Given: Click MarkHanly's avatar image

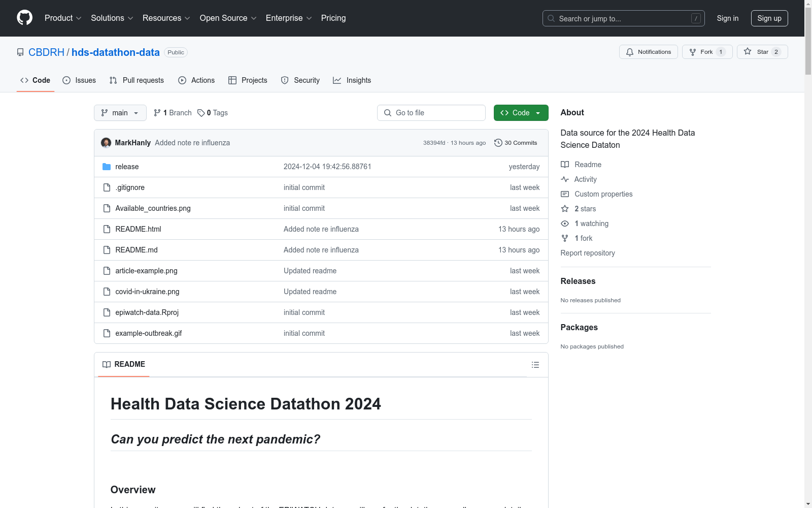Looking at the screenshot, I should 106,143.
